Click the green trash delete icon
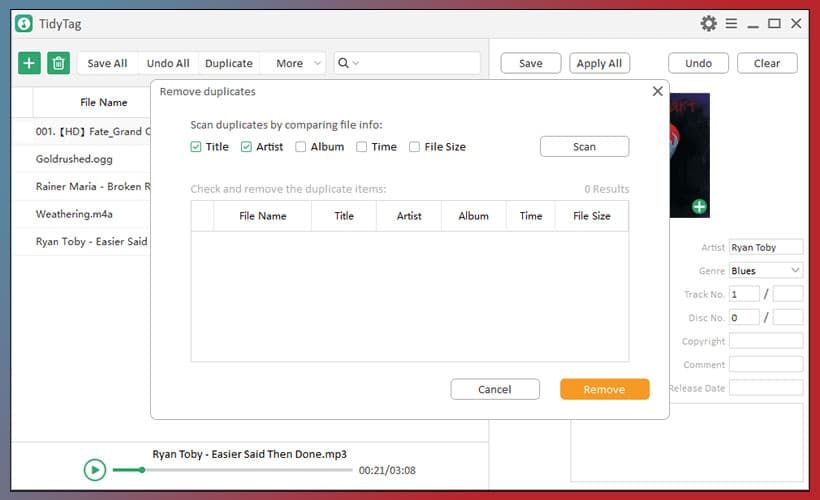820x500 pixels. pyautogui.click(x=59, y=63)
